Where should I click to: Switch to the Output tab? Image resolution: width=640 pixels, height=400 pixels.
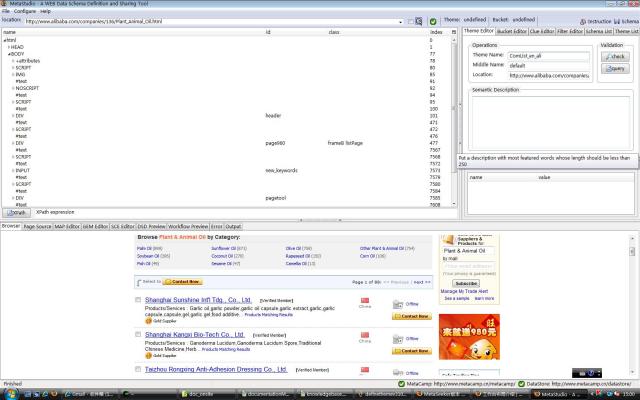[x=233, y=227]
